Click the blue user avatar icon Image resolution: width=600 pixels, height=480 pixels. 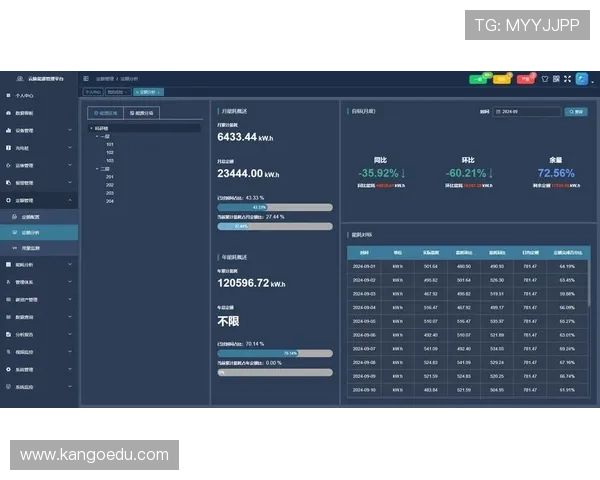(581, 78)
